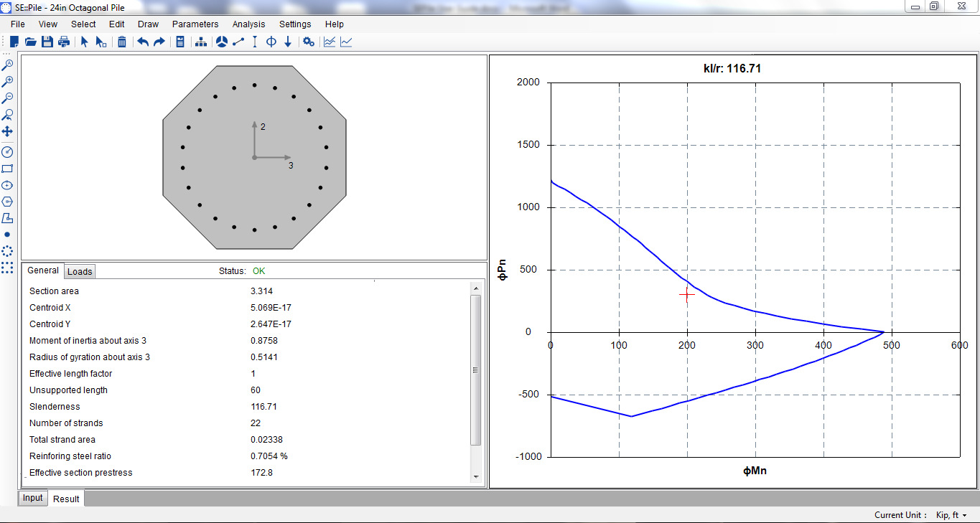Click the three-segment circle toolbar icon
980x523 pixels.
pos(222,42)
